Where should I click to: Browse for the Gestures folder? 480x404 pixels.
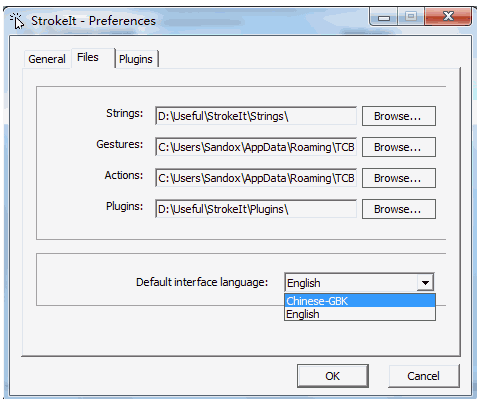[x=399, y=147]
